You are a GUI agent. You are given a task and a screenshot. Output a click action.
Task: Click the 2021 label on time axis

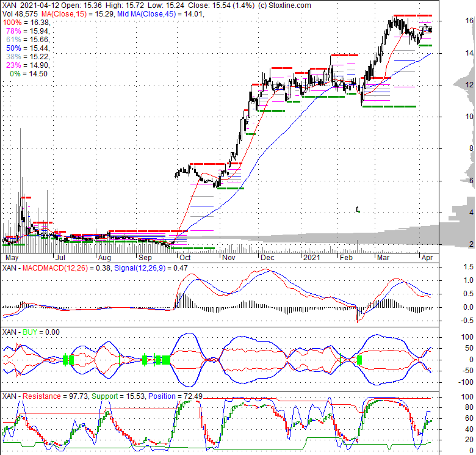312,258
